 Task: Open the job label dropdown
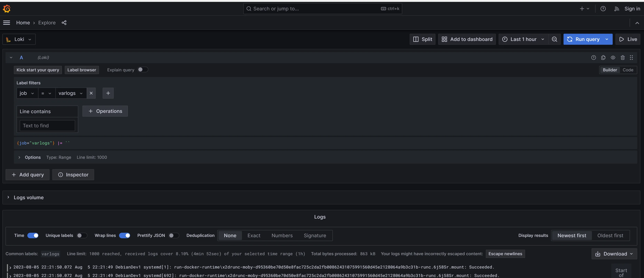[x=27, y=93]
